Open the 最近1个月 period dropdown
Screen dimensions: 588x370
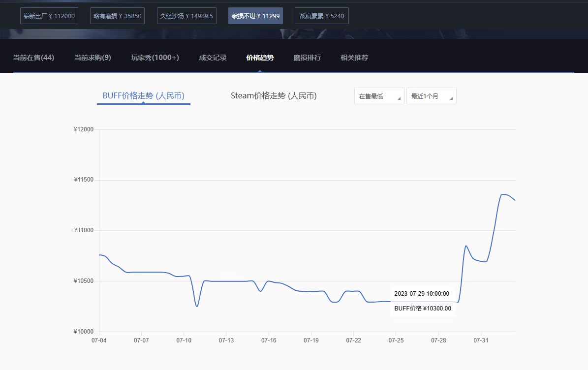pyautogui.click(x=431, y=96)
